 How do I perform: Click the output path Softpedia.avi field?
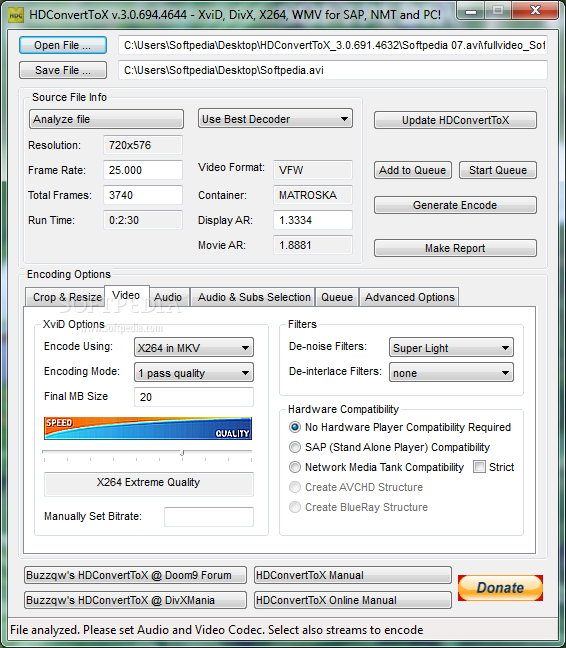(x=333, y=70)
